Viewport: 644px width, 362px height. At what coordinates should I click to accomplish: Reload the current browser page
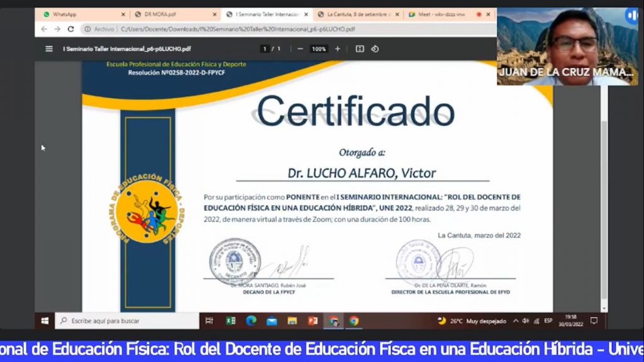click(70, 29)
